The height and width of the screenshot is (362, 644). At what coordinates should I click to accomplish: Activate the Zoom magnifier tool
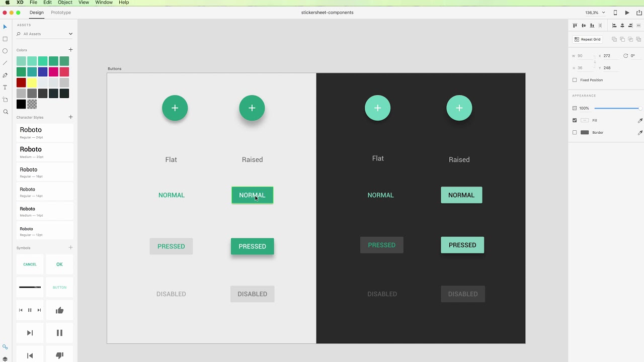coord(6,112)
